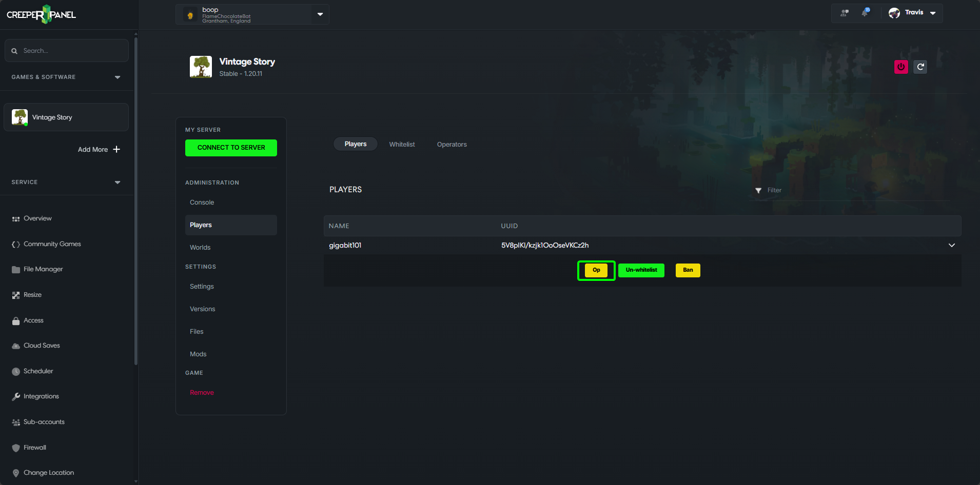The width and height of the screenshot is (980, 485).
Task: Click the Add More label
Action: 93,150
